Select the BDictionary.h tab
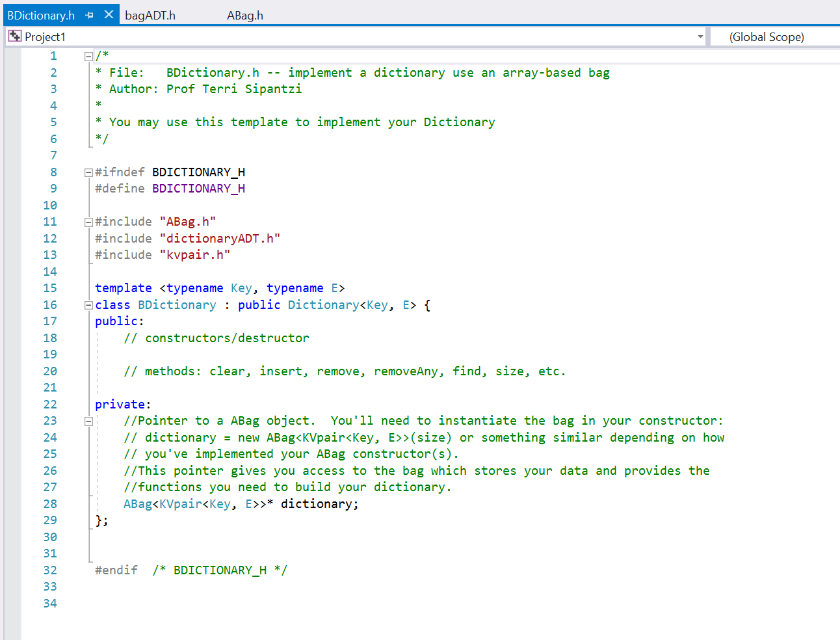 [x=41, y=15]
